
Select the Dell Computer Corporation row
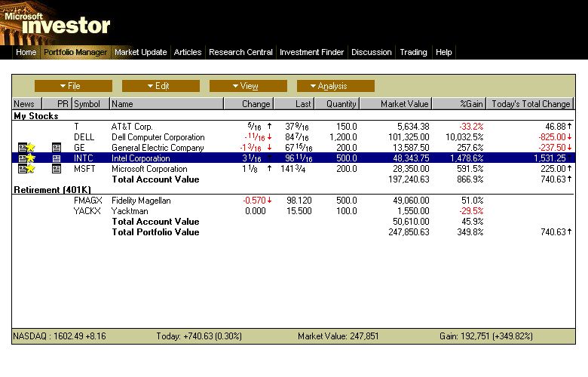coord(158,137)
